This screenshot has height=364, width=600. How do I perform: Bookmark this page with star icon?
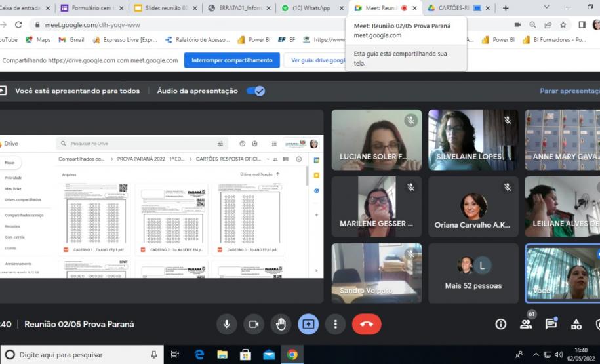(x=563, y=25)
